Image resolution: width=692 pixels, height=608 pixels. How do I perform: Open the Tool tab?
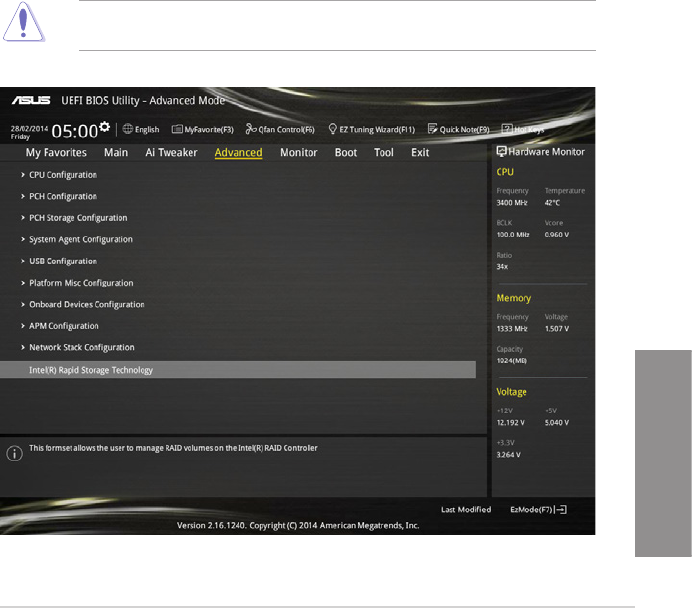[384, 153]
